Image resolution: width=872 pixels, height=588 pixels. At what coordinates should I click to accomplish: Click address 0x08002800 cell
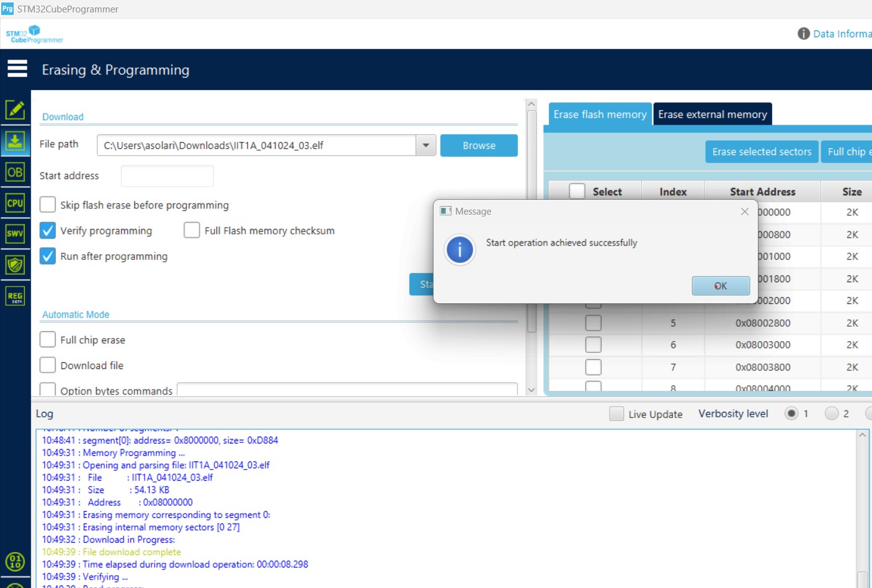(x=763, y=323)
